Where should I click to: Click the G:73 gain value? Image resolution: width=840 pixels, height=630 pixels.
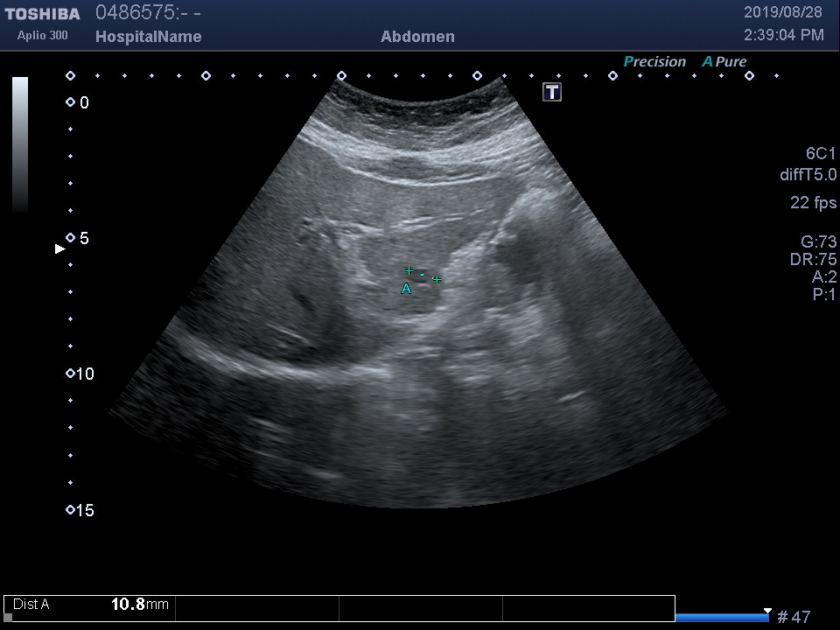pos(818,242)
